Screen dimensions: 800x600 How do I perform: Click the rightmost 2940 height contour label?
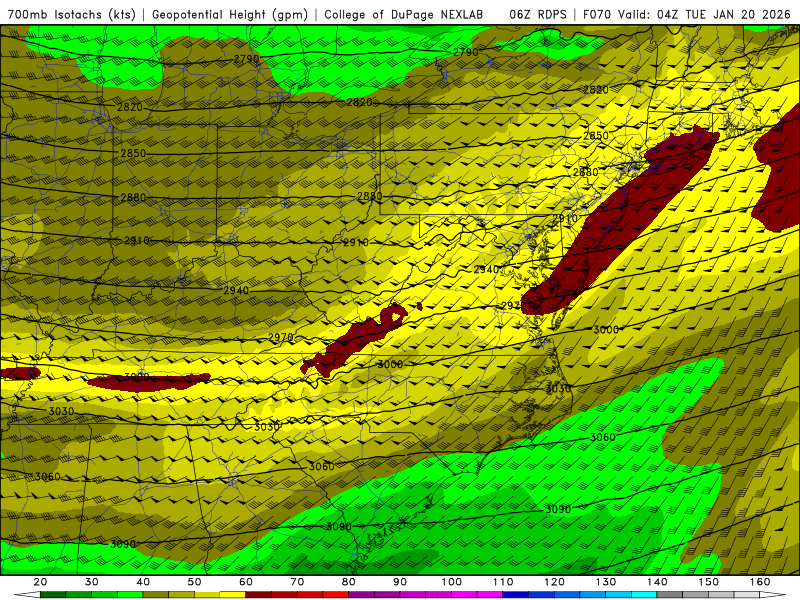point(486,269)
